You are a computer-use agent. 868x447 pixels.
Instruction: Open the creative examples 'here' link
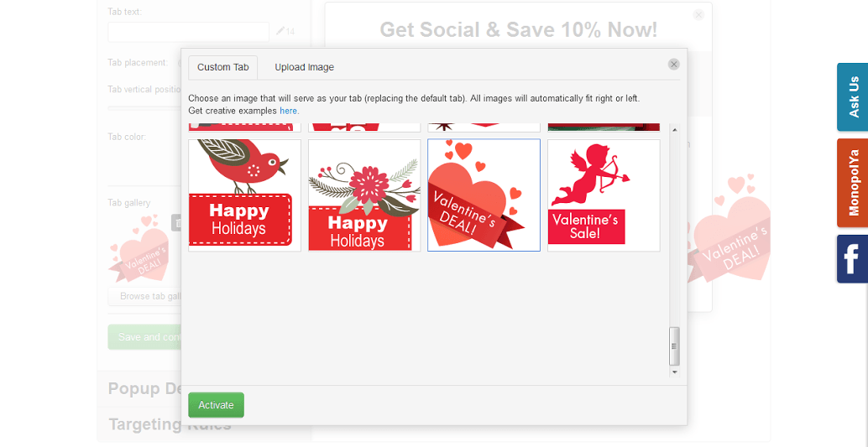[289, 111]
